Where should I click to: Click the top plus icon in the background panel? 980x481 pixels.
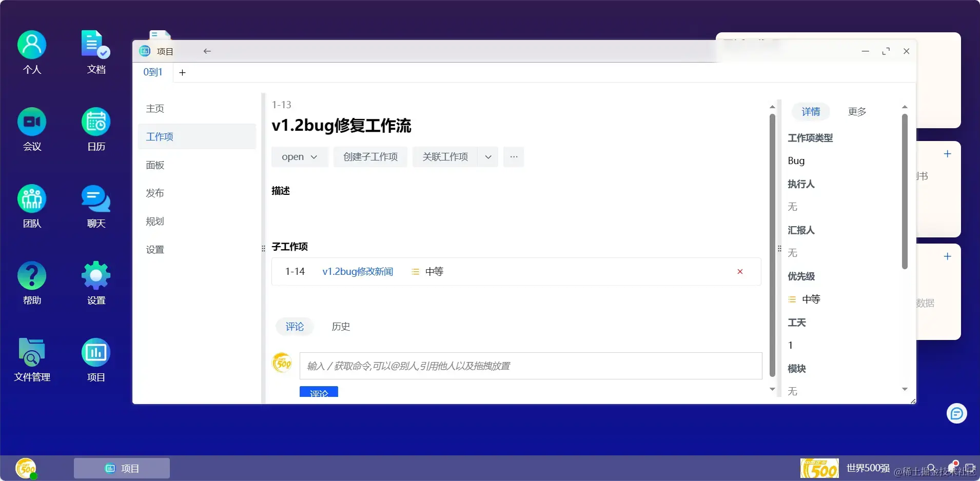click(x=948, y=154)
